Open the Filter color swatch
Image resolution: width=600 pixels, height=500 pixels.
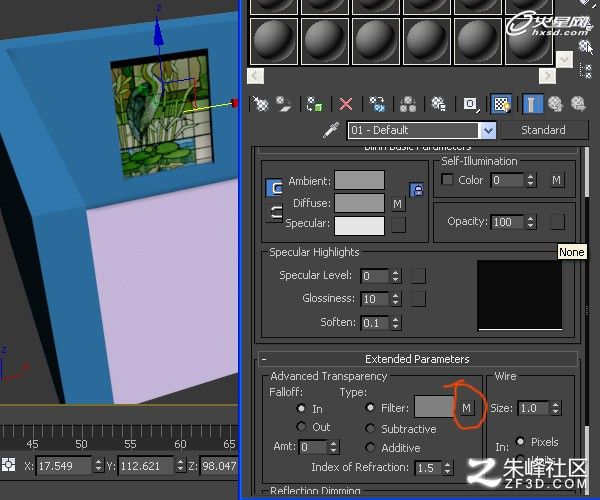click(x=436, y=407)
